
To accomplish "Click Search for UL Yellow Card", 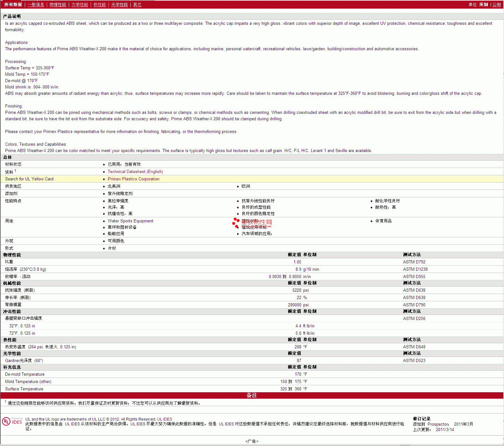I will pos(29,179).
